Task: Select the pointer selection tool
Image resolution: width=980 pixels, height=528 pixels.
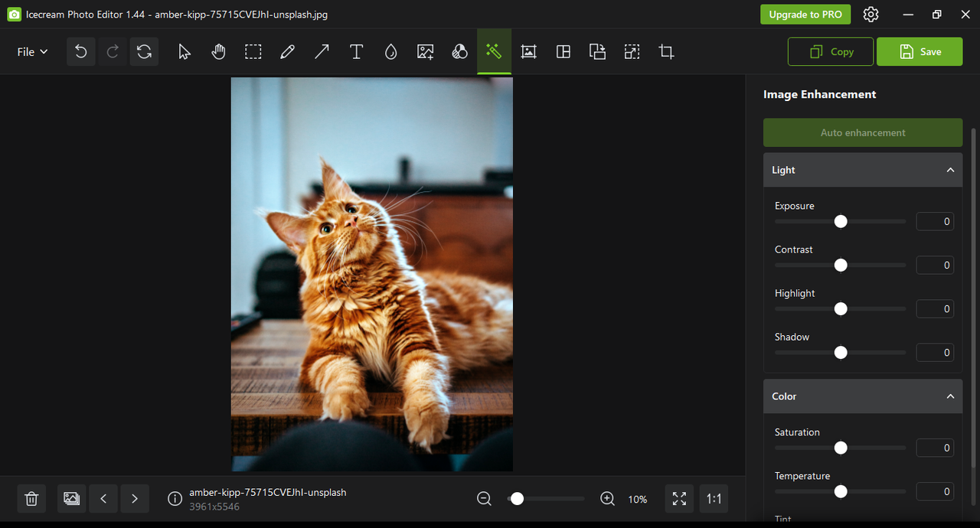Action: tap(185, 51)
